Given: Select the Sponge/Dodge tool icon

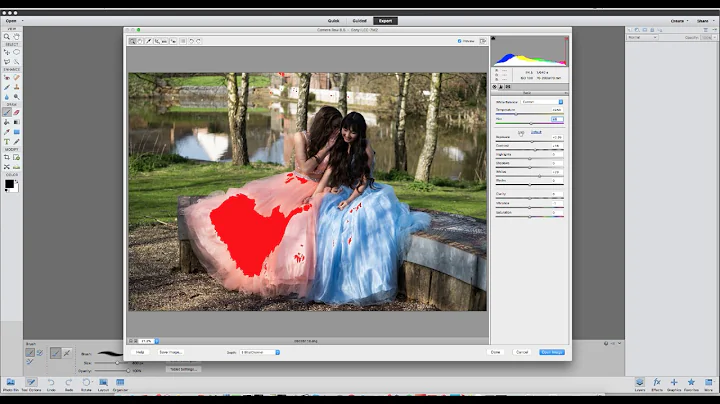Looking at the screenshot, I should click(x=17, y=97).
